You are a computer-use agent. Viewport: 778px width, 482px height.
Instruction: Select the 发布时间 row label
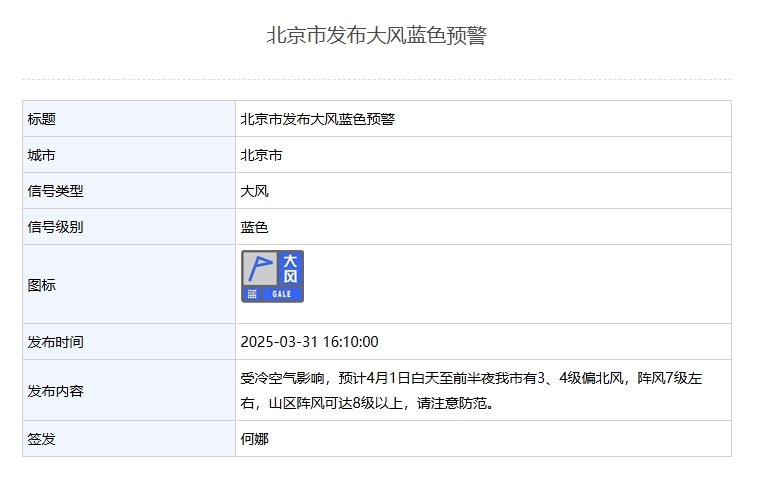point(56,342)
